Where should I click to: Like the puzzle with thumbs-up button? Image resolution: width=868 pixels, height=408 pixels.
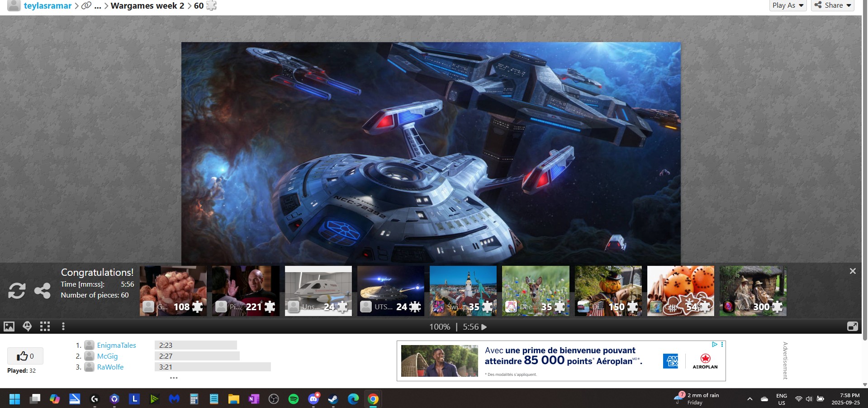[25, 356]
